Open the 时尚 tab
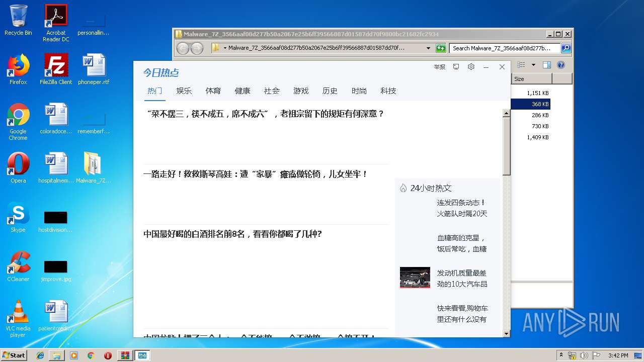644x362 pixels. click(359, 91)
